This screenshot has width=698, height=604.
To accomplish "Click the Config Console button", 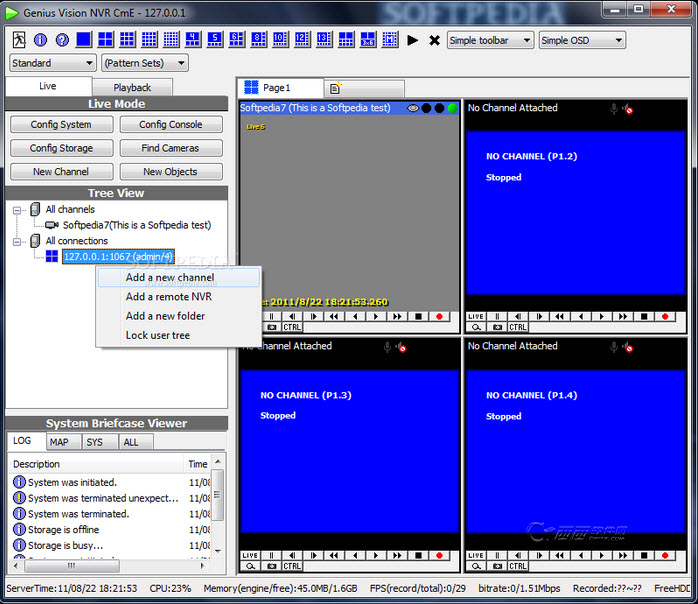I will click(x=171, y=125).
